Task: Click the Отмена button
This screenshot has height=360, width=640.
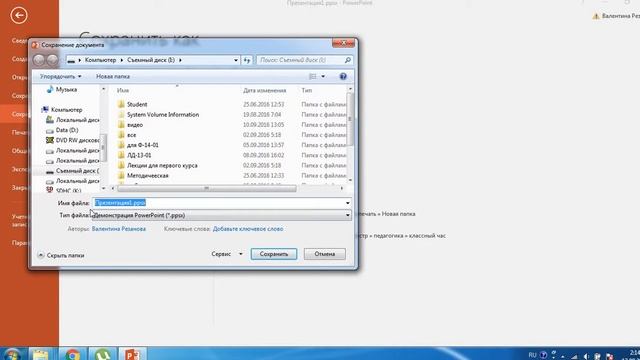Action: (324, 254)
